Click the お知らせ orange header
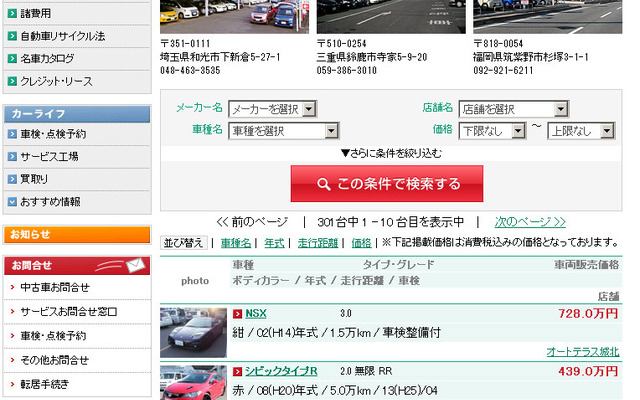 tap(77, 235)
